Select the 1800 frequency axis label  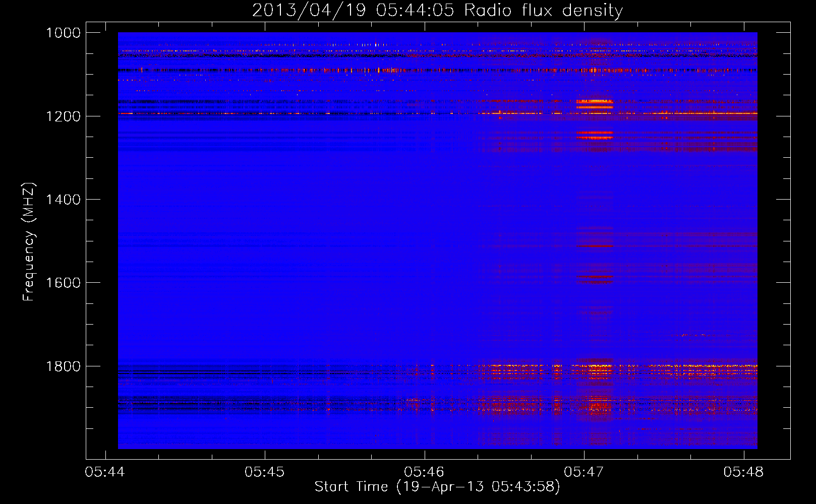tap(63, 366)
